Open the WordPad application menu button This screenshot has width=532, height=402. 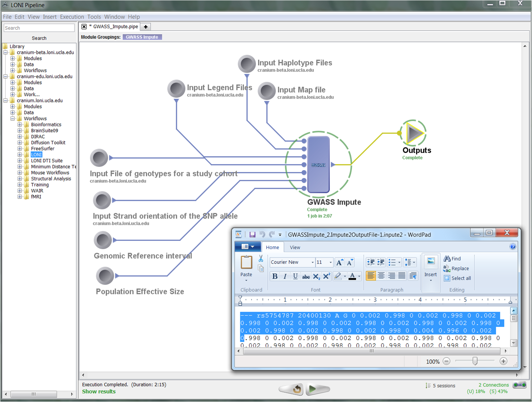[x=248, y=247]
